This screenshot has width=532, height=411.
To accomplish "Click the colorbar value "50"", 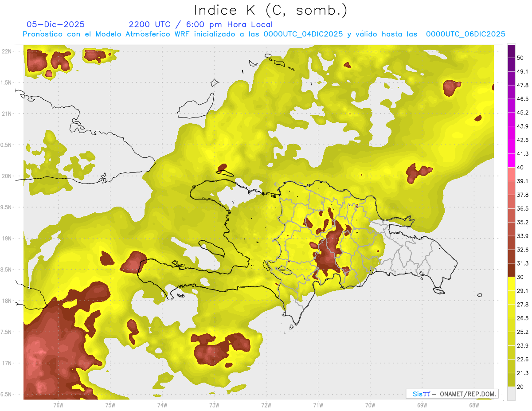I will 520,58.
